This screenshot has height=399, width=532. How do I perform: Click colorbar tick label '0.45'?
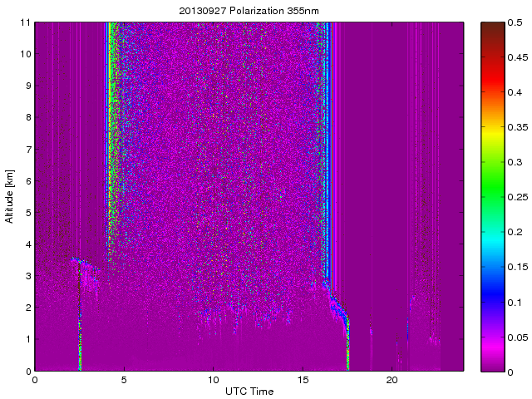point(518,57)
